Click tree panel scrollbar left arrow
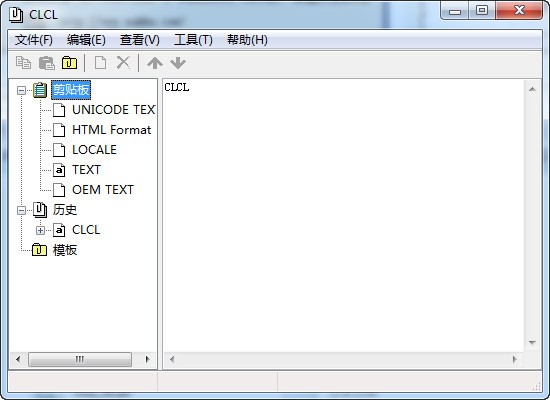This screenshot has height=400, width=550. point(18,359)
